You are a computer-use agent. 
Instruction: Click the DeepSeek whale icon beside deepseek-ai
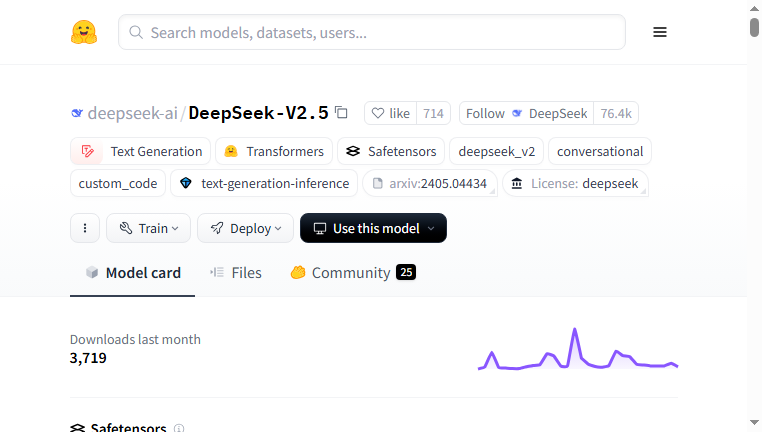click(x=77, y=113)
